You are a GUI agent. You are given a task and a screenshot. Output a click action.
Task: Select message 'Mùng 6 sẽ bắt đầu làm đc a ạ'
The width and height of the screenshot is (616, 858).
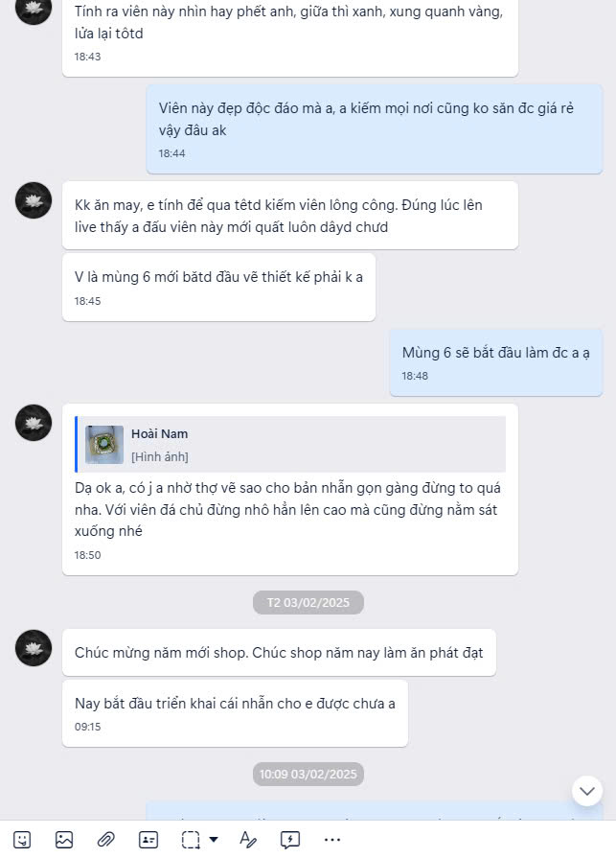tap(495, 362)
